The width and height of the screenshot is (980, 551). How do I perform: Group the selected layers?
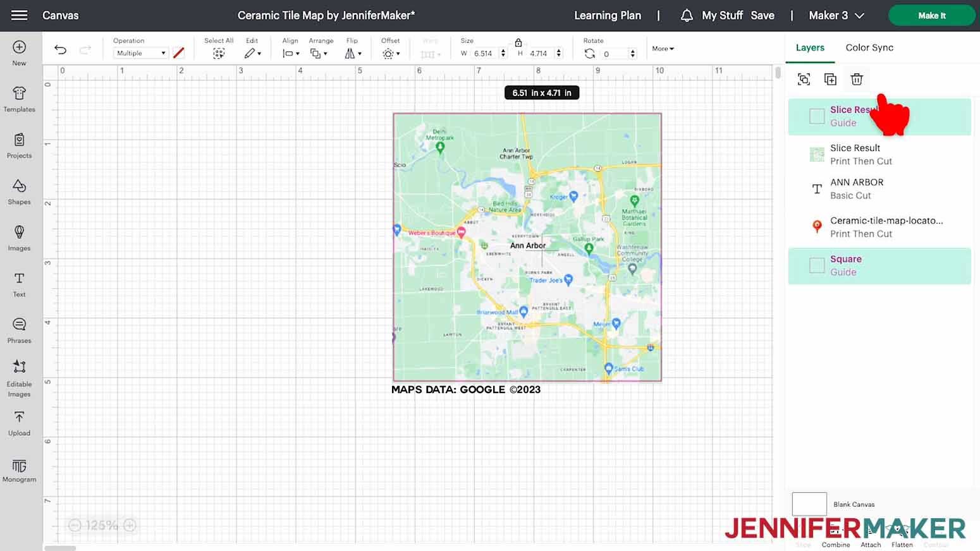(x=804, y=79)
